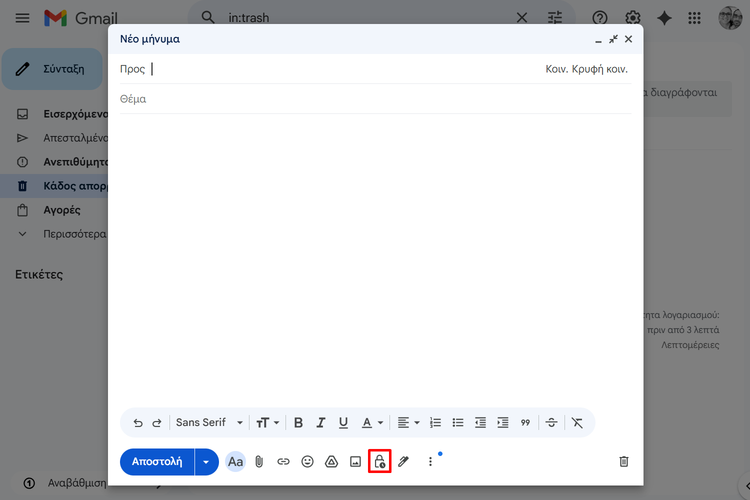Toggle italic formatting
Image resolution: width=750 pixels, height=500 pixels.
click(321, 423)
